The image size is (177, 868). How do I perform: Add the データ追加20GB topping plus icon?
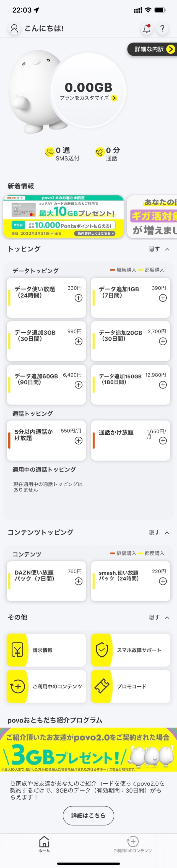(163, 341)
